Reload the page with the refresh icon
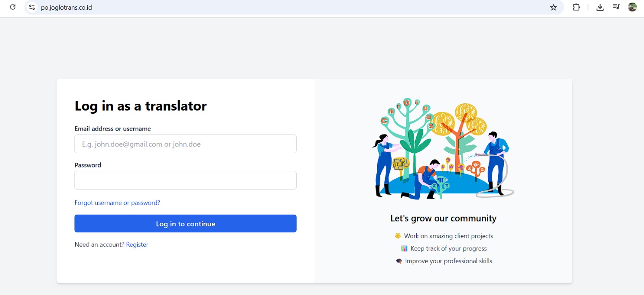644x295 pixels. tap(13, 7)
